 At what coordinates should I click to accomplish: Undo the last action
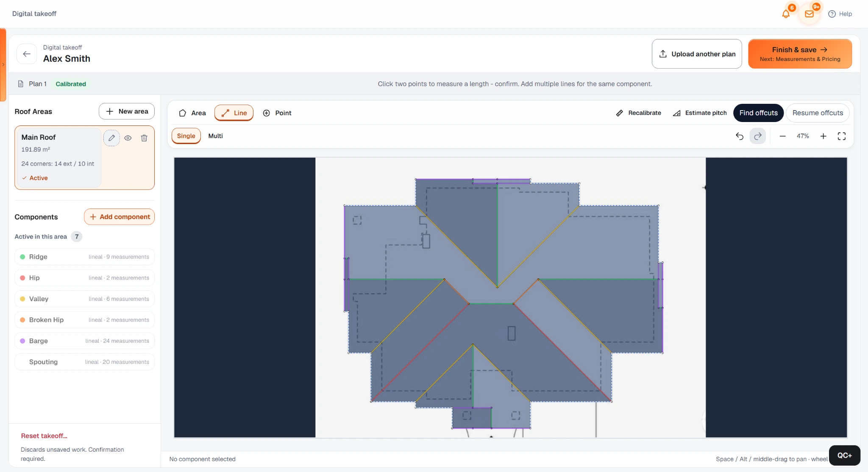[x=740, y=136]
